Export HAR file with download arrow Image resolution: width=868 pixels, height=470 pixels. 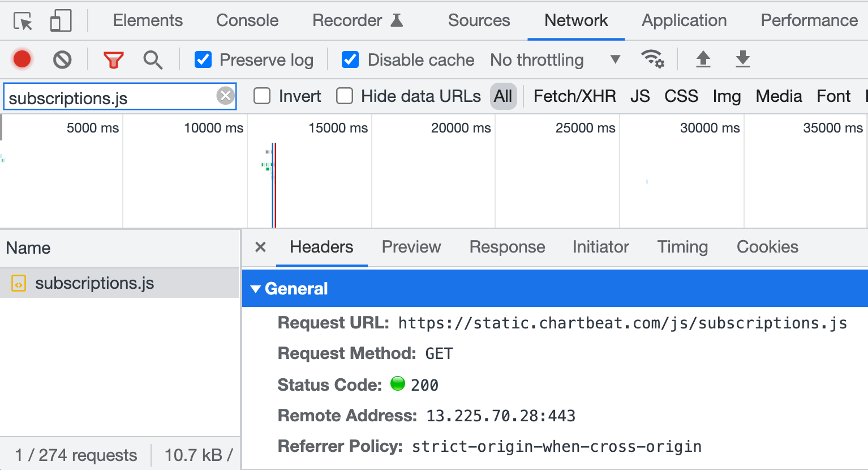(742, 59)
